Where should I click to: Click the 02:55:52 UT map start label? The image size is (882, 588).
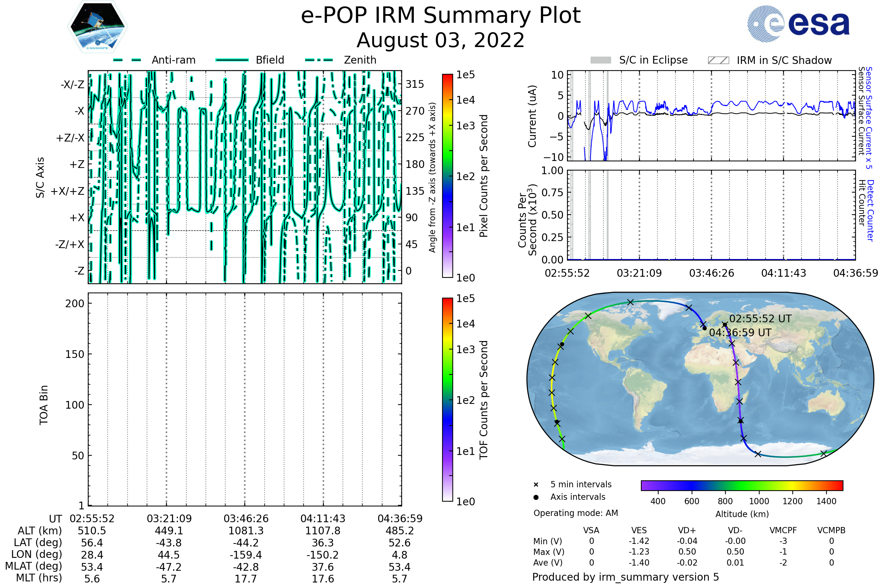coord(760,319)
